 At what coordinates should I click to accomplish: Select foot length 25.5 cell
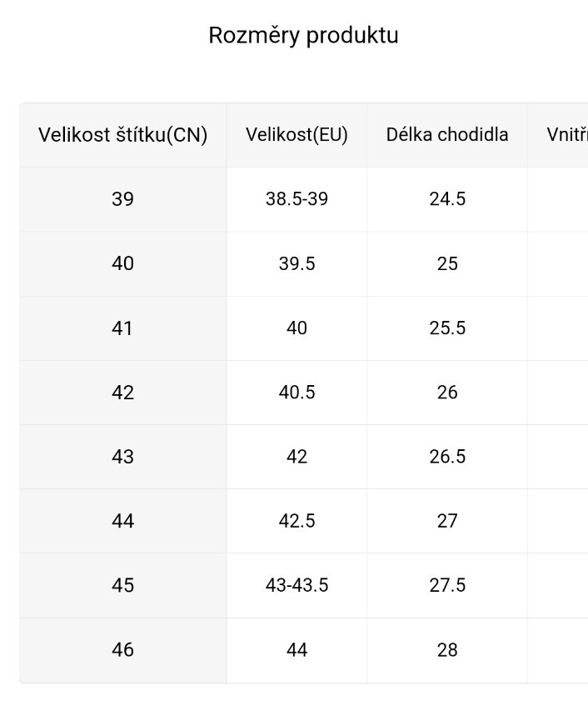tap(447, 328)
